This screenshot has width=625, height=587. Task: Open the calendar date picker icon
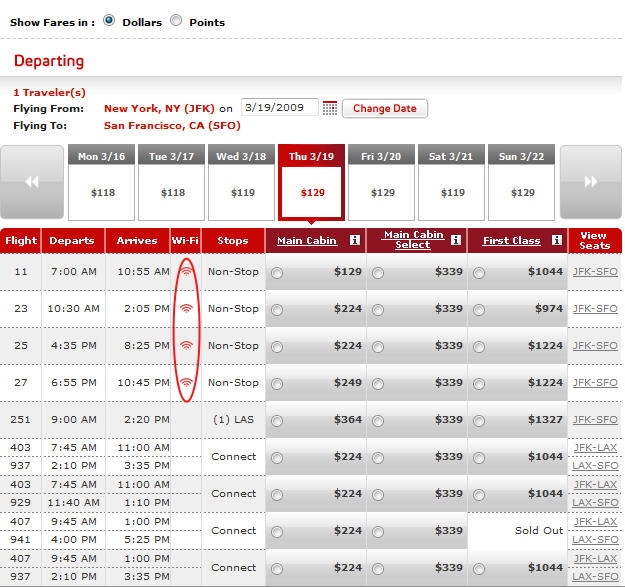[x=330, y=108]
